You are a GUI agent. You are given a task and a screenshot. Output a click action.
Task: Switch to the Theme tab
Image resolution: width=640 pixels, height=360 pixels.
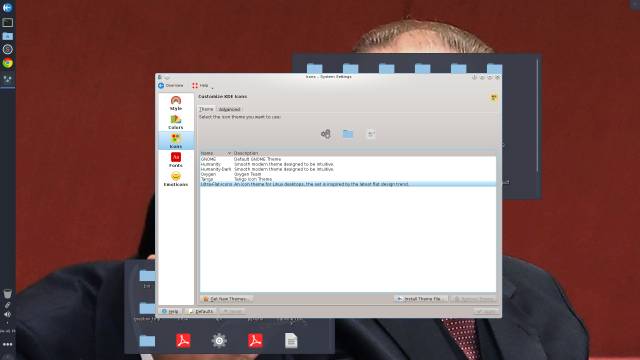click(x=206, y=109)
